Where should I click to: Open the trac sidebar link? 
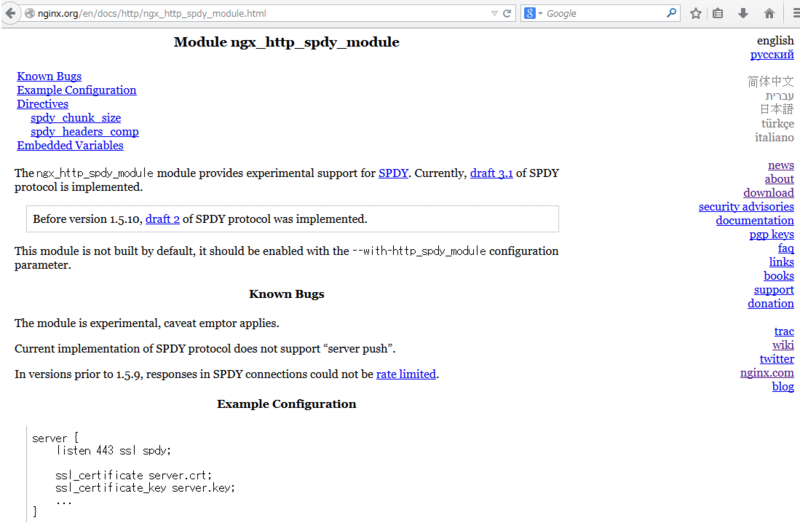tap(784, 331)
